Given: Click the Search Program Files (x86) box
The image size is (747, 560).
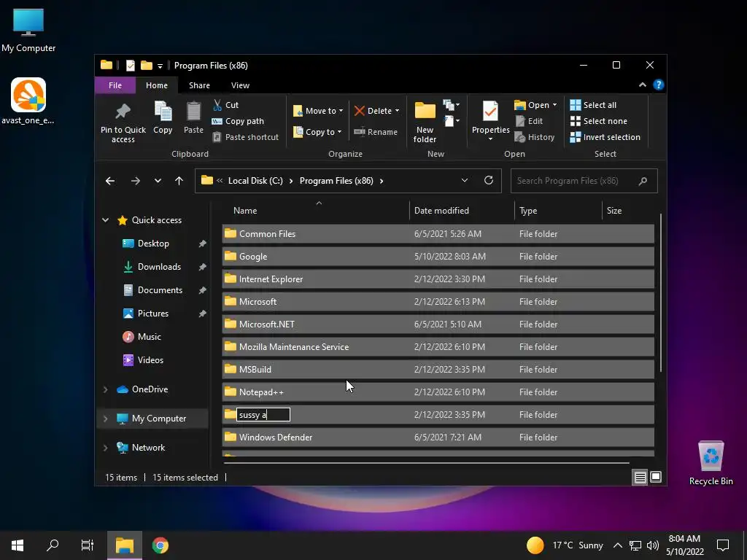Looking at the screenshot, I should pyautogui.click(x=584, y=181).
